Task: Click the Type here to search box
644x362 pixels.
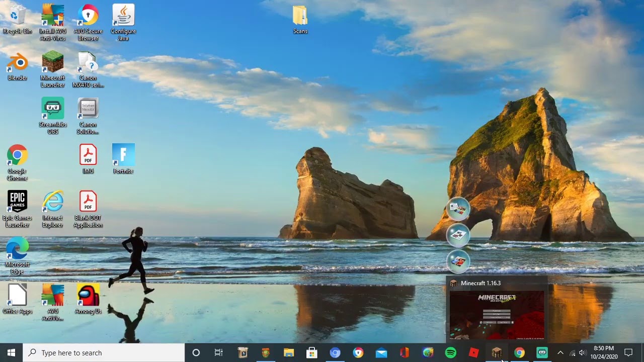Action: 104,353
